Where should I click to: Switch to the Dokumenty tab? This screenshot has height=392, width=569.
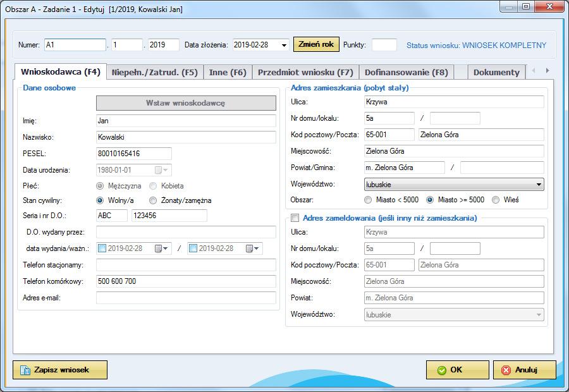(496, 72)
